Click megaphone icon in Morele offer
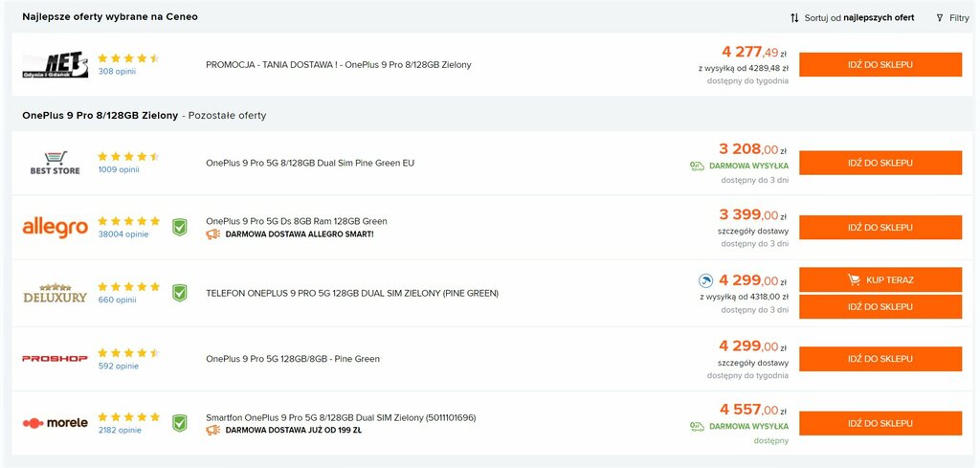 [x=213, y=430]
